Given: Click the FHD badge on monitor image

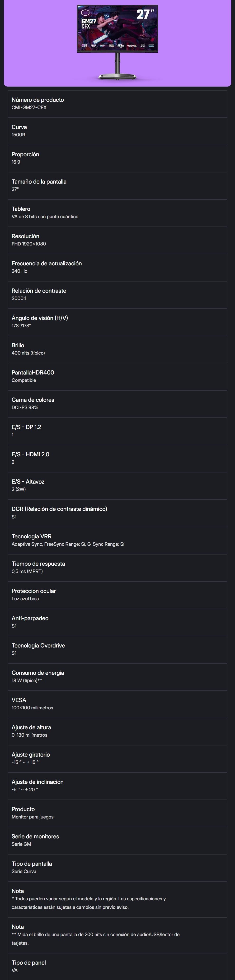Looking at the screenshot, I should tap(85, 46).
